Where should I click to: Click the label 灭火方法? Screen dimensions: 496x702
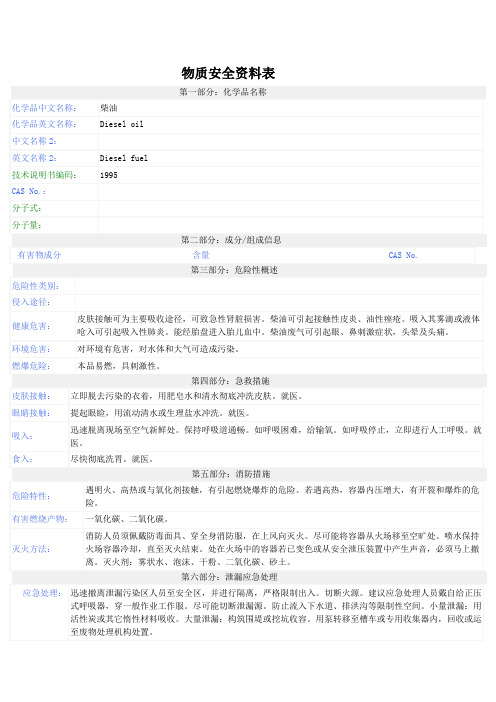pyautogui.click(x=31, y=549)
